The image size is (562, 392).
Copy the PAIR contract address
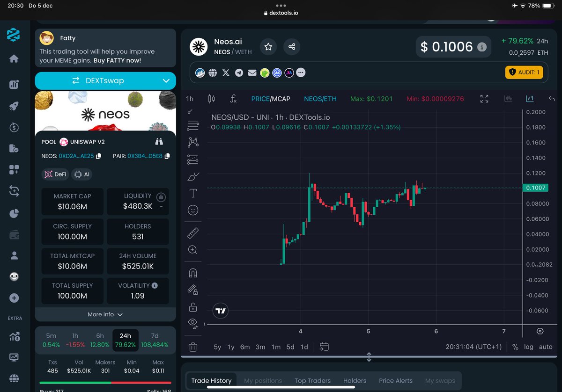coord(167,156)
